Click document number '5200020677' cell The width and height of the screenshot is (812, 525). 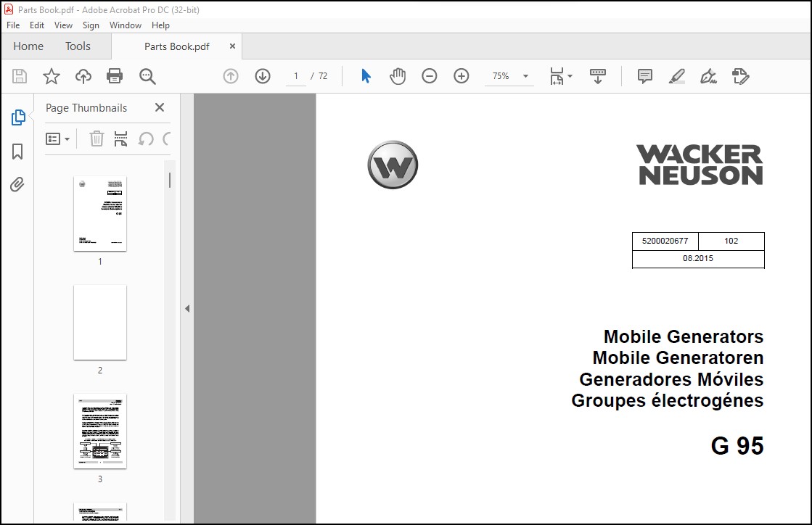(665, 241)
